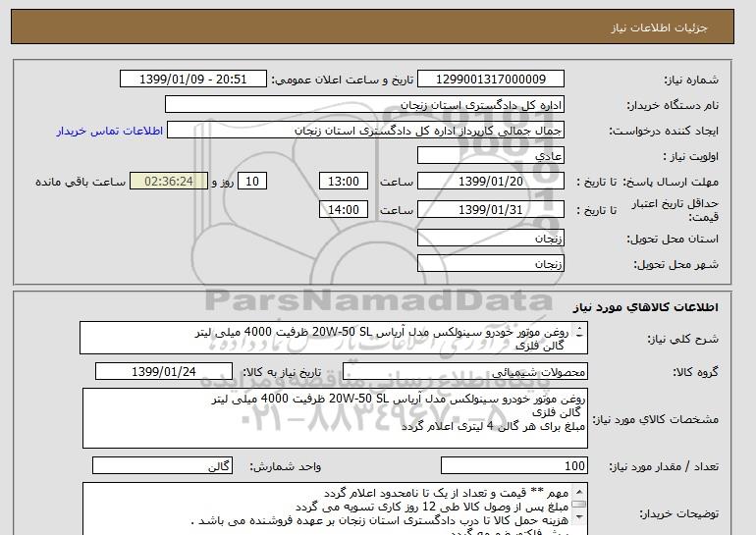Click the label گروه کالا
The image size is (756, 535).
click(x=696, y=372)
